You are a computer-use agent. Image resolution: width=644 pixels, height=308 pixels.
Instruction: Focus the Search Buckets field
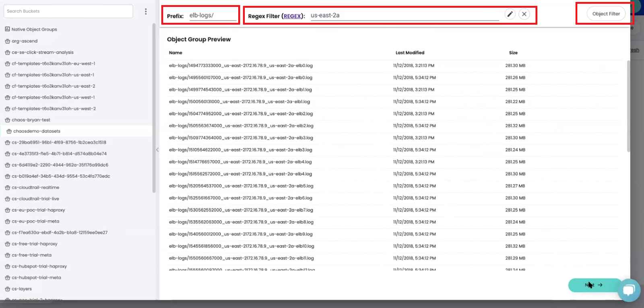click(68, 11)
